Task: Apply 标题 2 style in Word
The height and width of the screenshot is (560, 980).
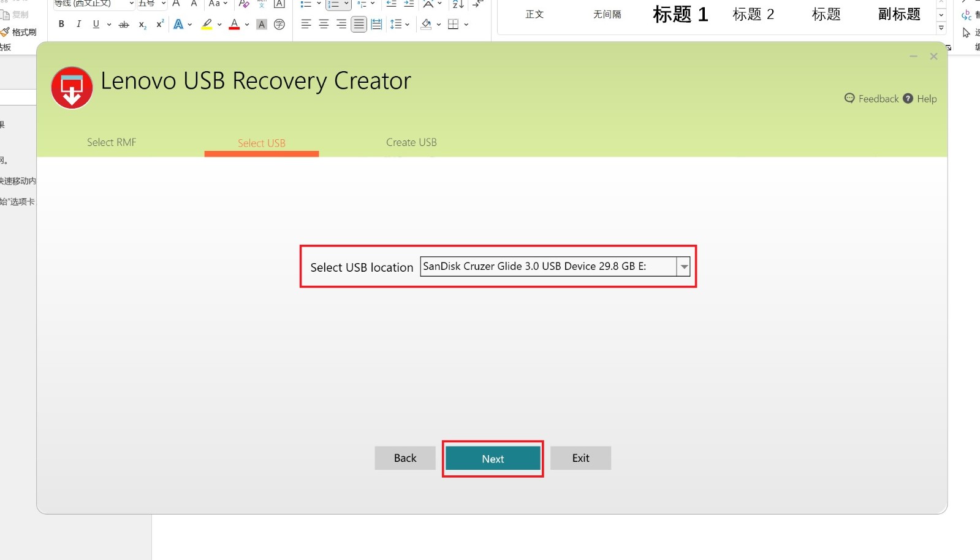Action: coord(753,14)
